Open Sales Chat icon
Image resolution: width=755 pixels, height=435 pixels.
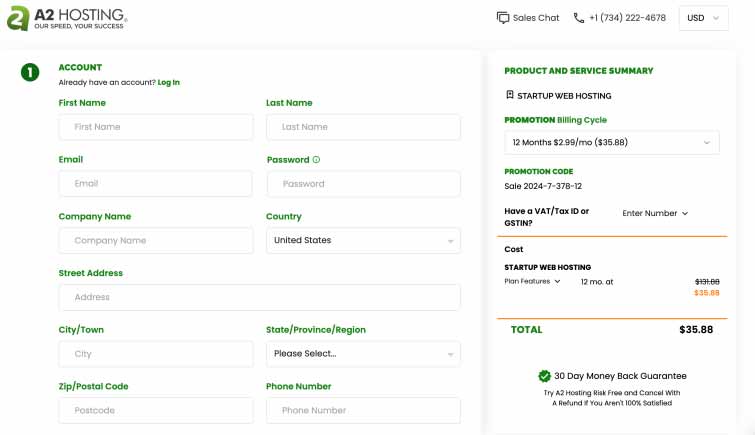[503, 18]
